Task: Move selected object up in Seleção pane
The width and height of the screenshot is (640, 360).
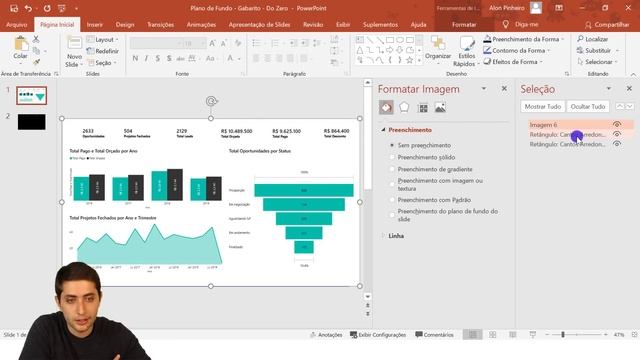Action: 620,106
